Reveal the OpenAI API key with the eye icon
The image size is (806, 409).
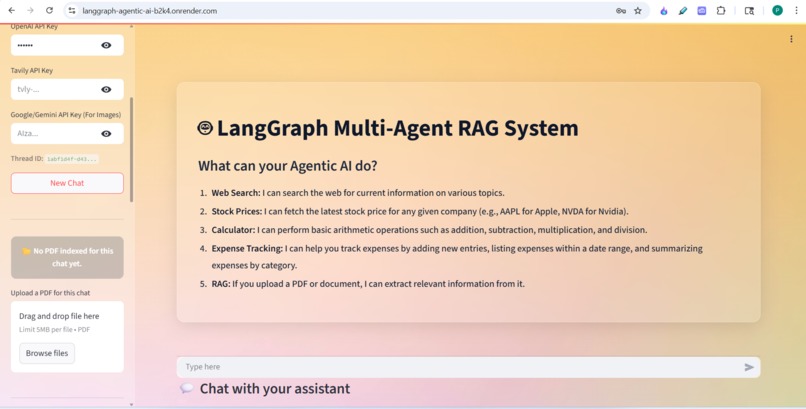[106, 45]
